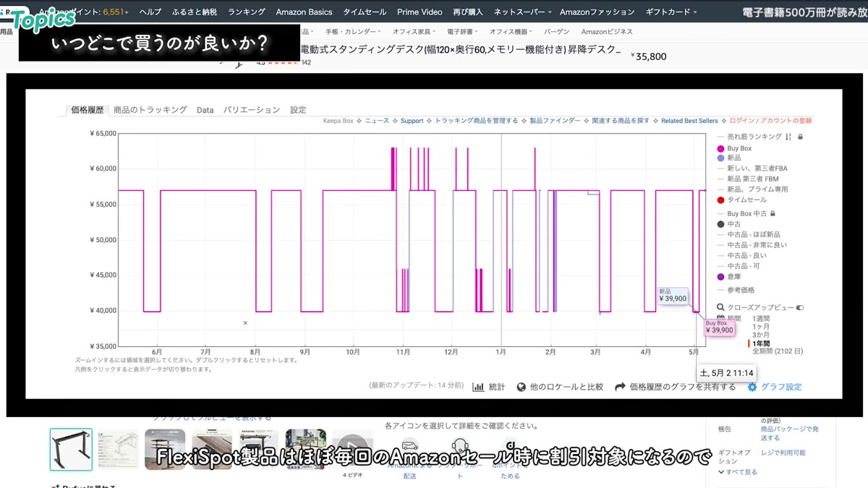The height and width of the screenshot is (488, 868).
Task: Open ふるさと納税 in the Amazon nav
Action: 195,12
